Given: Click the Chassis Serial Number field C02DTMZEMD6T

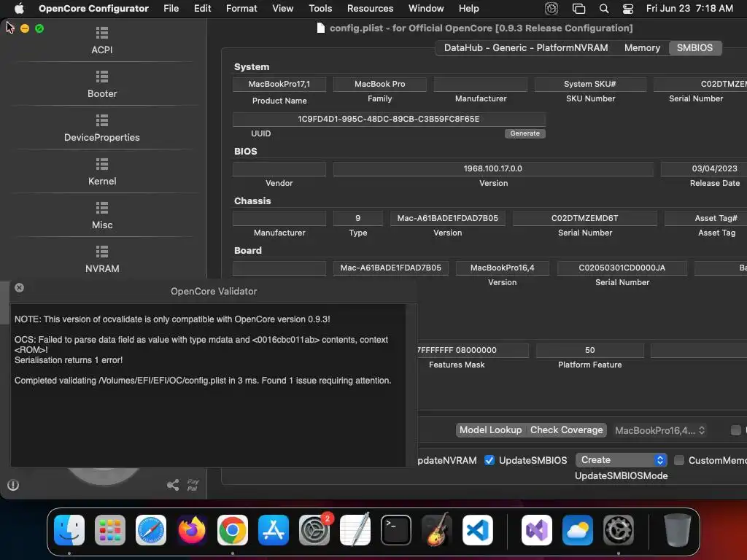Looking at the screenshot, I should pos(584,218).
